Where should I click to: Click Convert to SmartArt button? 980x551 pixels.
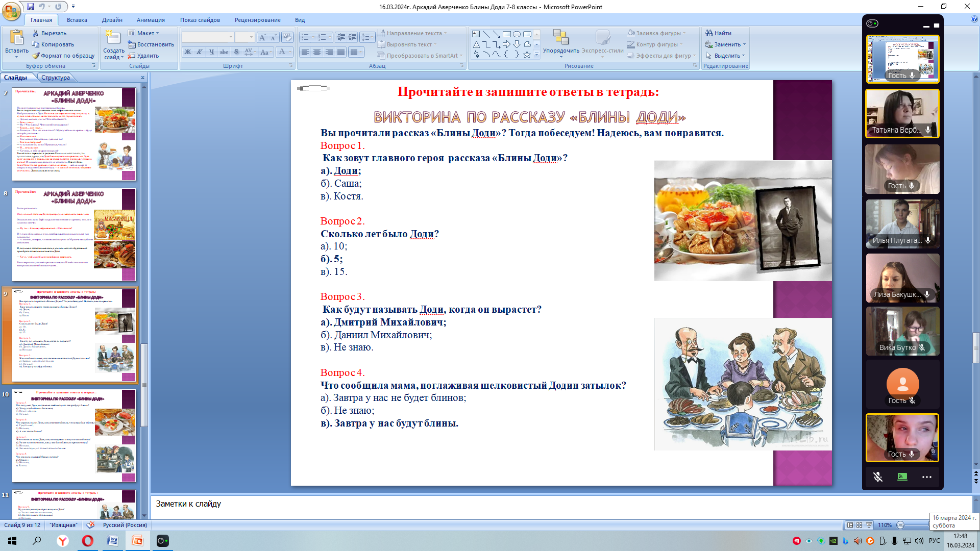coord(420,56)
